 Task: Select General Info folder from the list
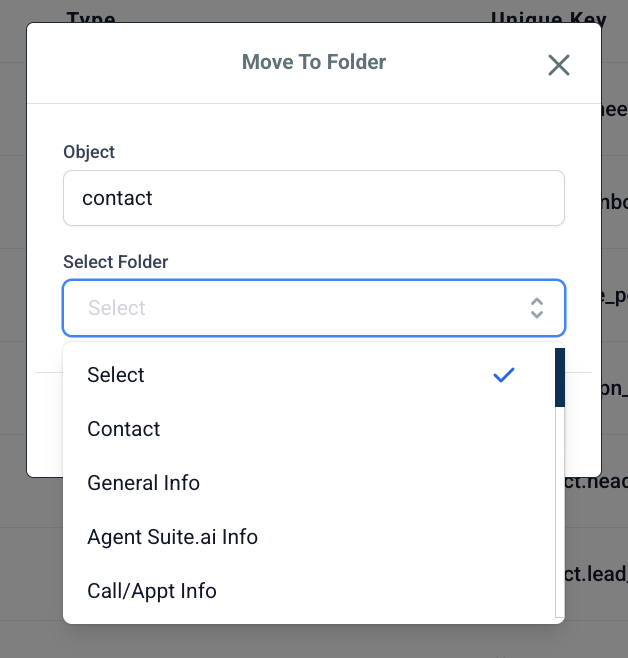(x=144, y=483)
